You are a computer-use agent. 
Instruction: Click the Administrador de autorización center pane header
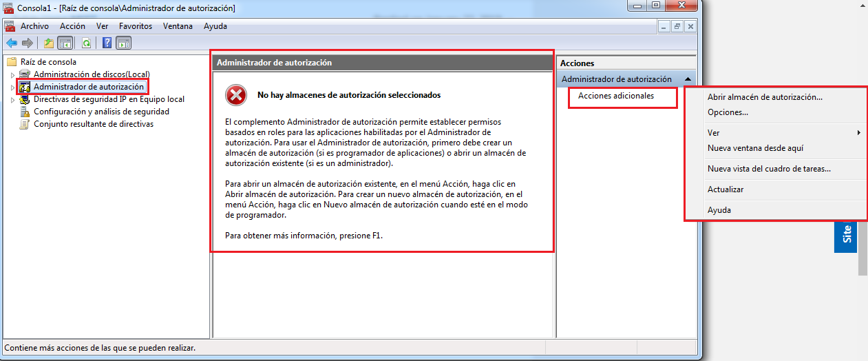pyautogui.click(x=382, y=63)
